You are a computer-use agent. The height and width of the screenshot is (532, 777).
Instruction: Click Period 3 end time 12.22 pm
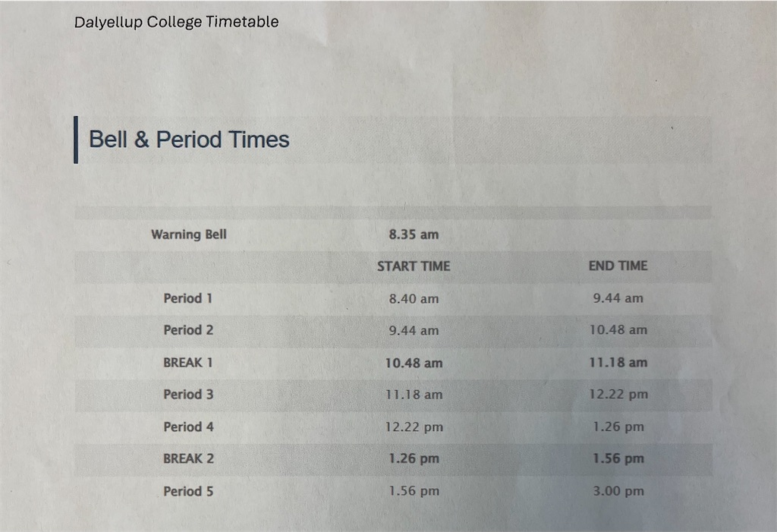coord(618,395)
